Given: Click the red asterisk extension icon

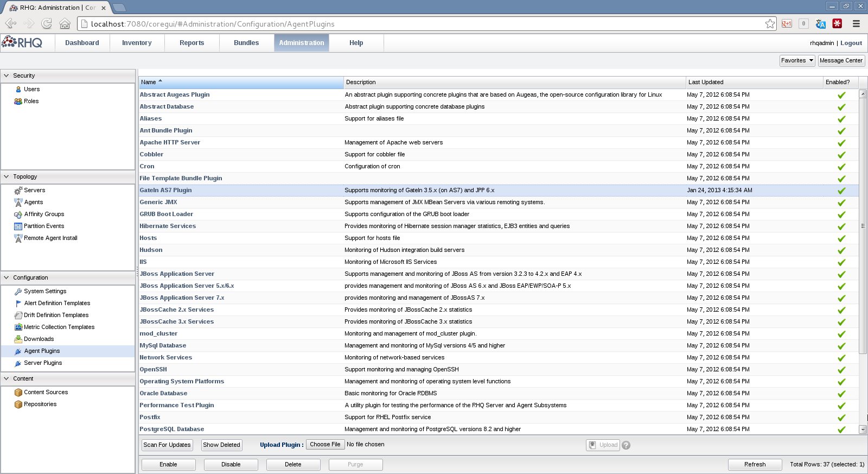Looking at the screenshot, I should click(837, 23).
